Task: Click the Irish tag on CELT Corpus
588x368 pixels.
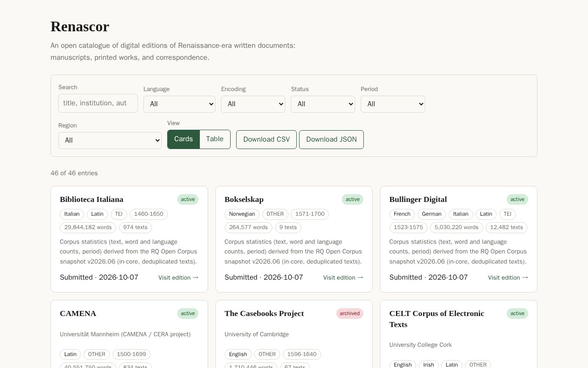Action: point(429,365)
